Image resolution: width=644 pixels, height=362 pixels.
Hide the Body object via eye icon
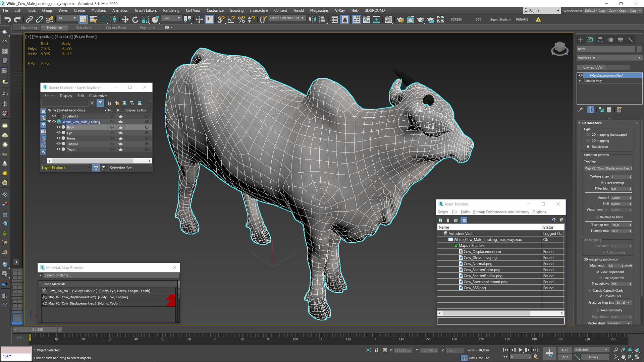coord(58,127)
